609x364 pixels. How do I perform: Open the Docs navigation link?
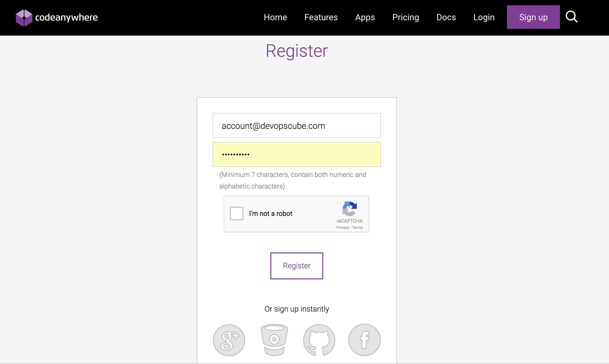pos(446,17)
